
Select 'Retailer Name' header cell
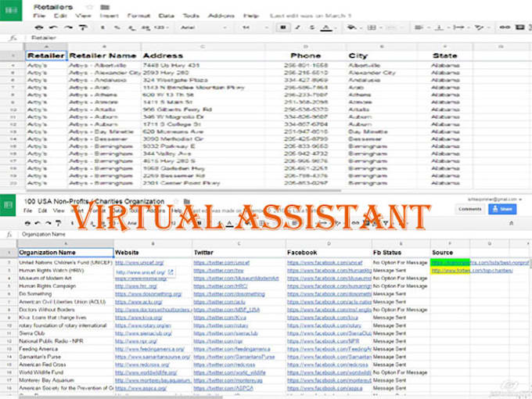(104, 56)
